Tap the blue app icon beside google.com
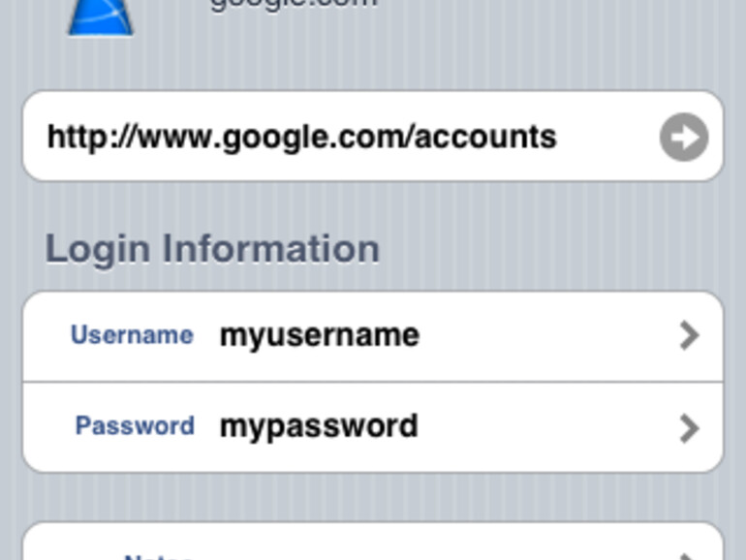 tap(101, 16)
